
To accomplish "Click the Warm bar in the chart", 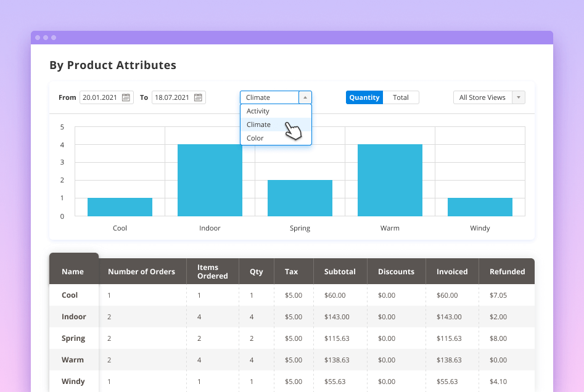I will coord(390,180).
